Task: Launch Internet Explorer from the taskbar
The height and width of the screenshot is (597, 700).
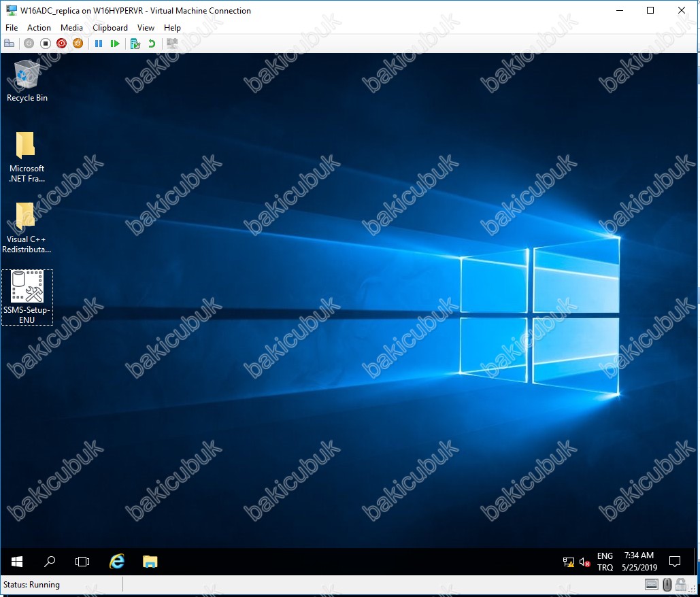Action: tap(117, 562)
